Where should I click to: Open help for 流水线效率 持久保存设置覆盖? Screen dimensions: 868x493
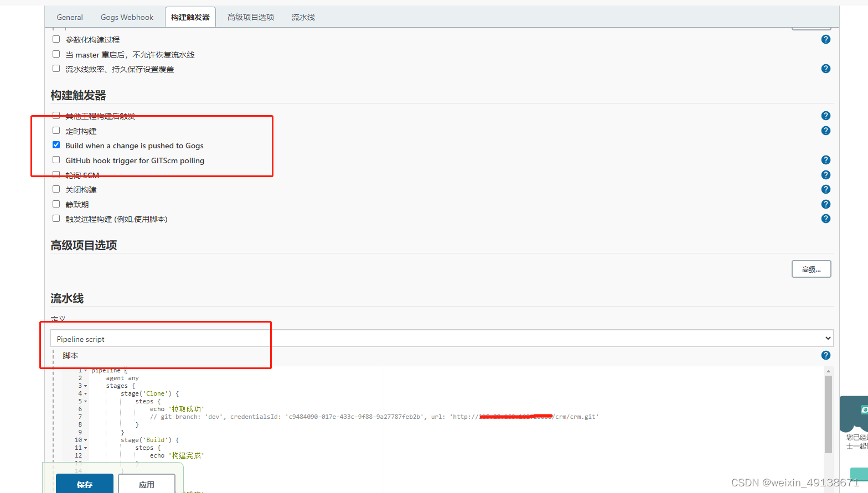(825, 69)
